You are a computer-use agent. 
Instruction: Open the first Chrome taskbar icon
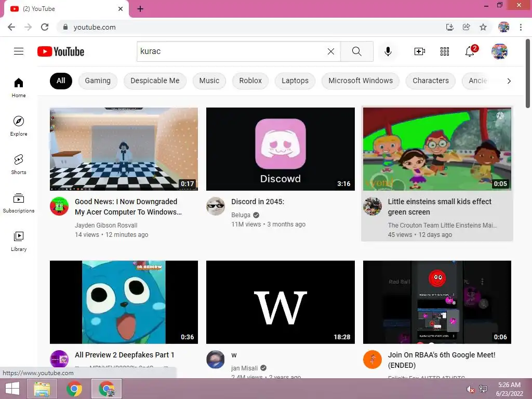point(74,389)
